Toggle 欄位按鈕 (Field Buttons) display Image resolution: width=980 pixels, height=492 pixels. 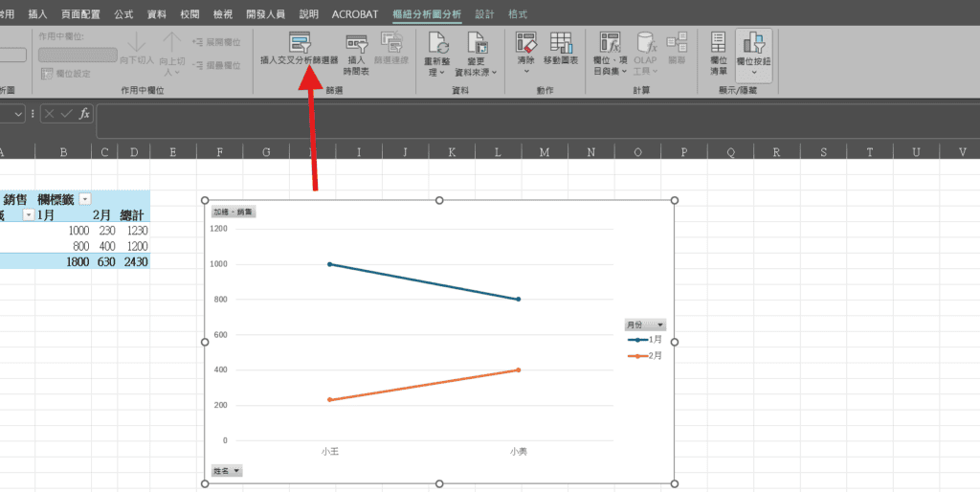(755, 43)
